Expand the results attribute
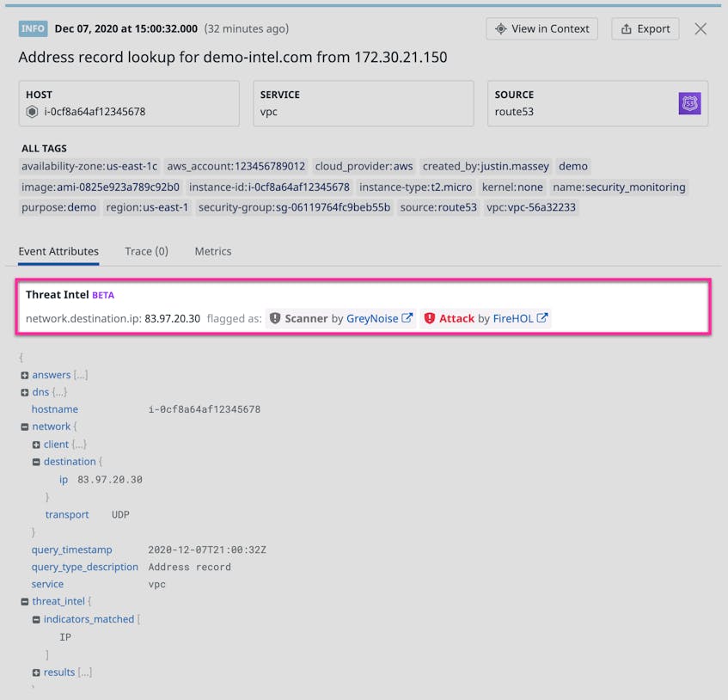Screen dimensions: 728x700 (x=36, y=672)
